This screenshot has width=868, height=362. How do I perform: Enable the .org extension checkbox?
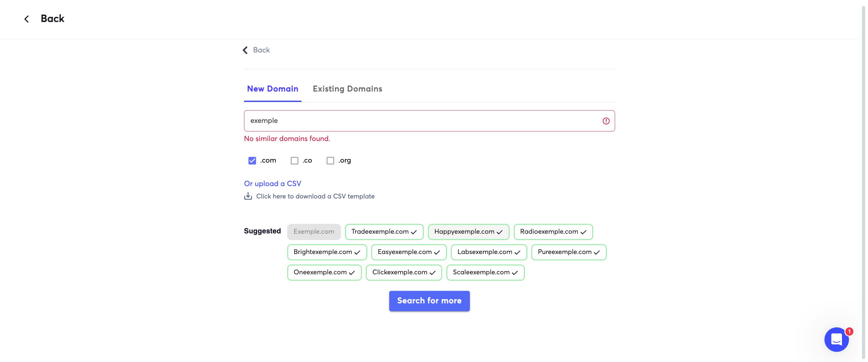click(330, 161)
